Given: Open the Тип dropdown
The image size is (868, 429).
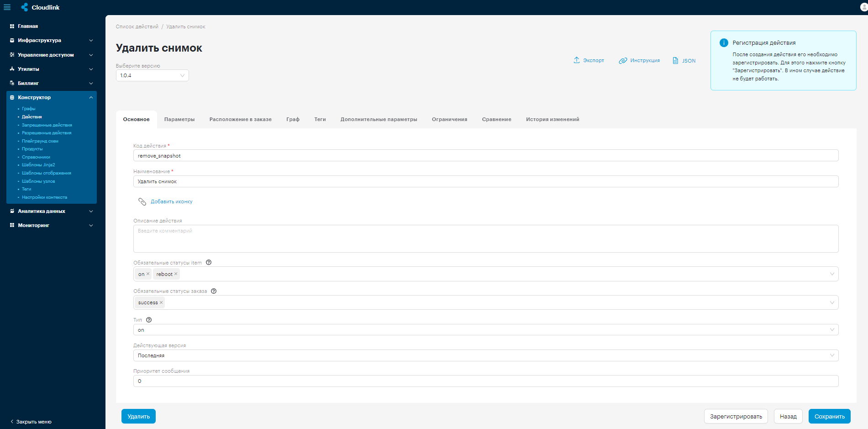Looking at the screenshot, I should click(486, 330).
